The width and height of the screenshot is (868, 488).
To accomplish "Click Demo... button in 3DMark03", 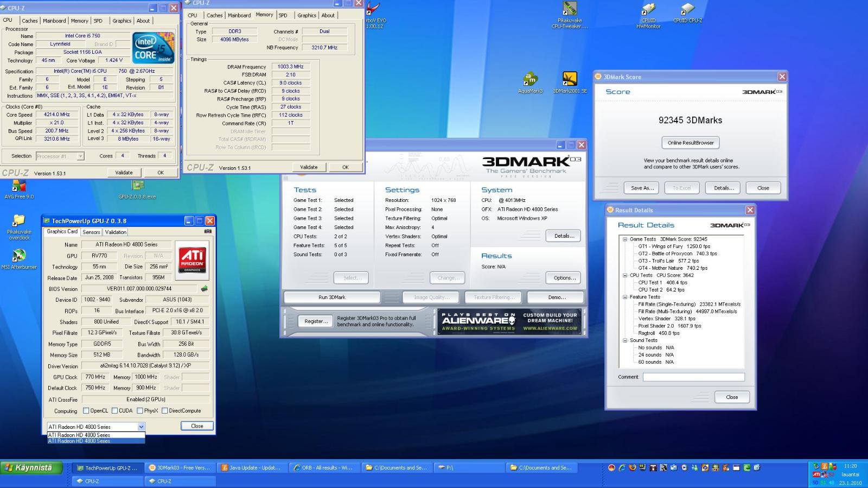I will 557,297.
